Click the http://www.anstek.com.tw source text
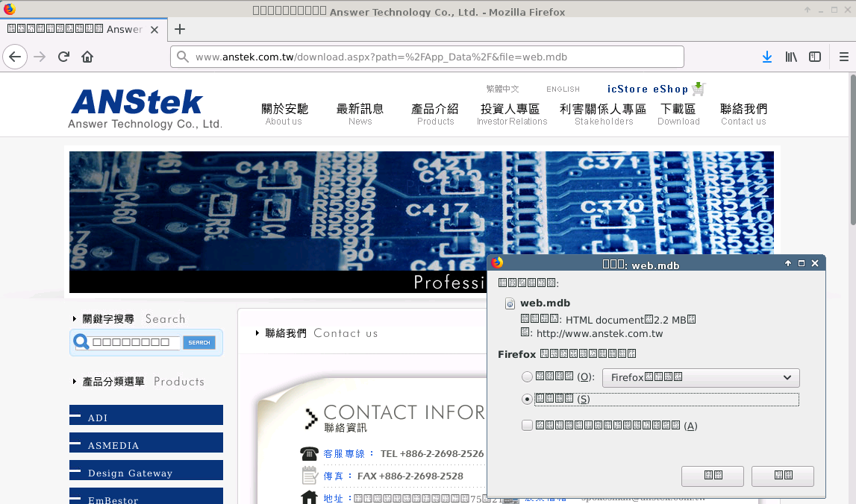The width and height of the screenshot is (856, 504). coord(599,334)
